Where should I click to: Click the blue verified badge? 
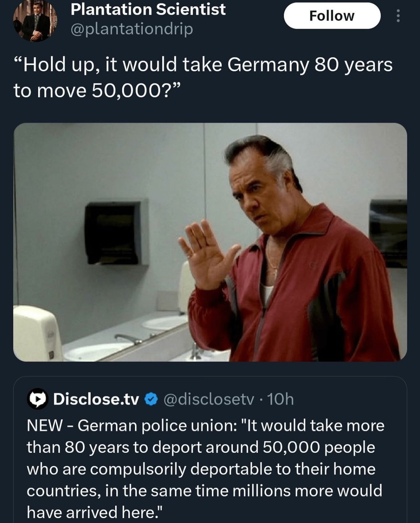tap(151, 399)
